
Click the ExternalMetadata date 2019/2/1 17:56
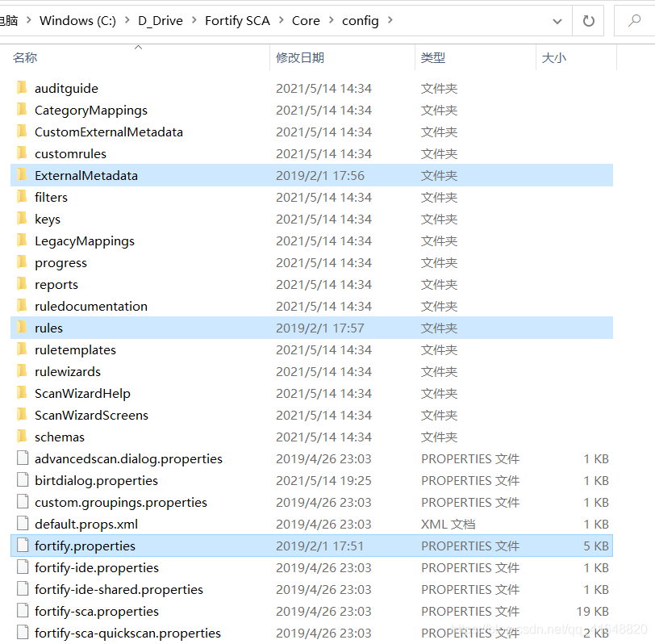click(x=320, y=175)
